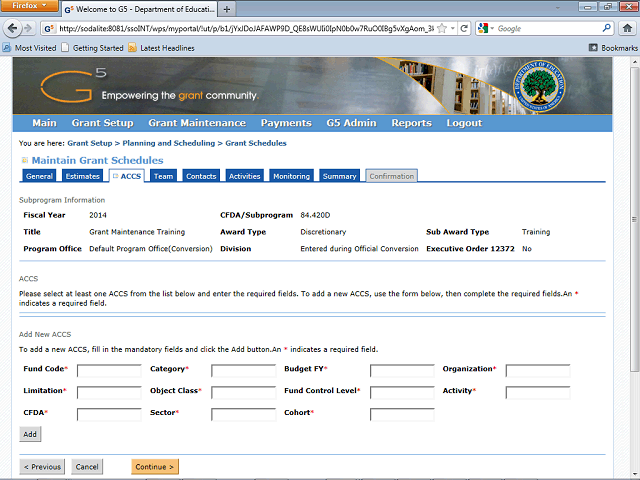This screenshot has height=480, width=640.
Task: Open the Bookmarks toolbar button
Action: pyautogui.click(x=613, y=48)
